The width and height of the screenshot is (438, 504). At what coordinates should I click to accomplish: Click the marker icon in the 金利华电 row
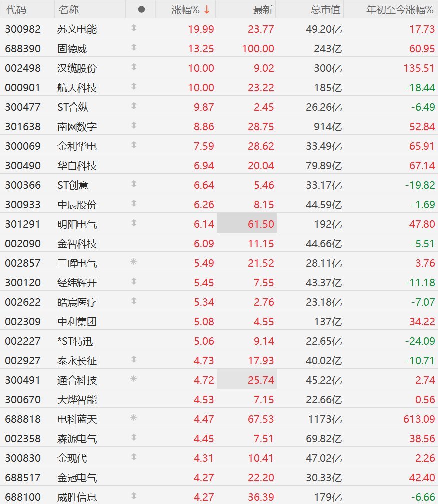134,145
